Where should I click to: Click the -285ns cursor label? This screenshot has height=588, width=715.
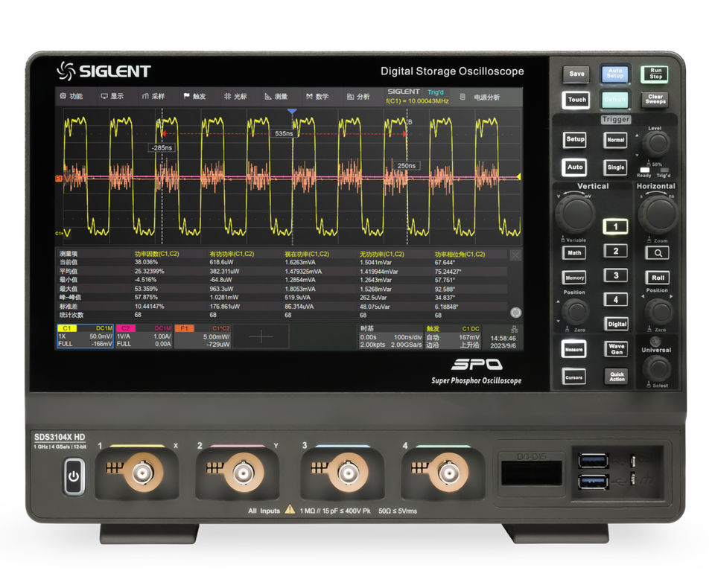(162, 147)
